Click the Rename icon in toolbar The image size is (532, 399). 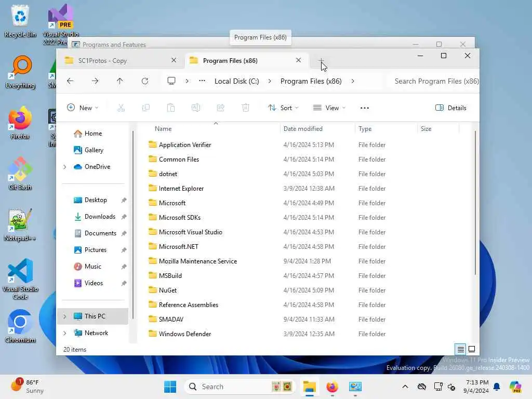[196, 108]
